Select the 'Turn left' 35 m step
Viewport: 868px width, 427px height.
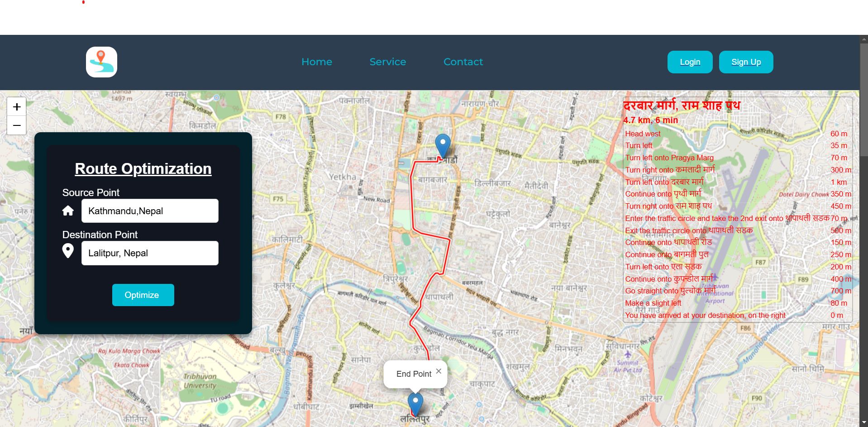[738, 145]
